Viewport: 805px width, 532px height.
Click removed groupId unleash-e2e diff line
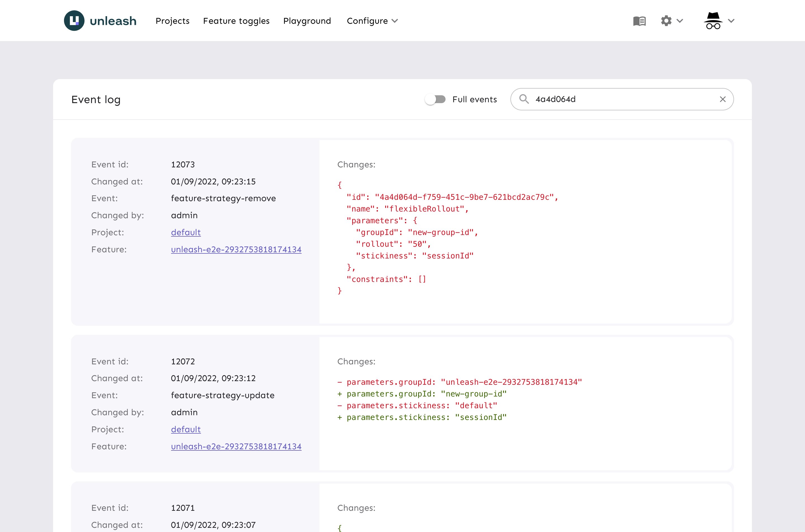tap(460, 382)
